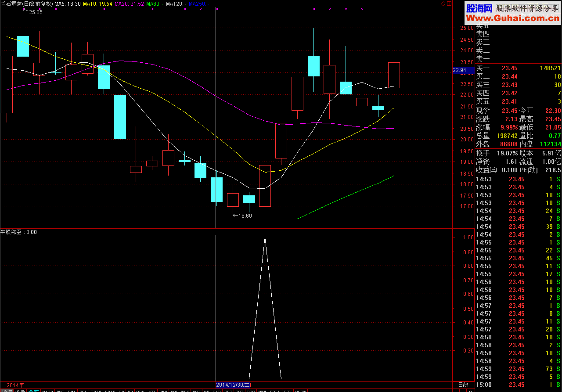Click the 牛股称臣 : 0.00 indicator label
The height and width of the screenshot is (392, 562).
pyautogui.click(x=18, y=232)
